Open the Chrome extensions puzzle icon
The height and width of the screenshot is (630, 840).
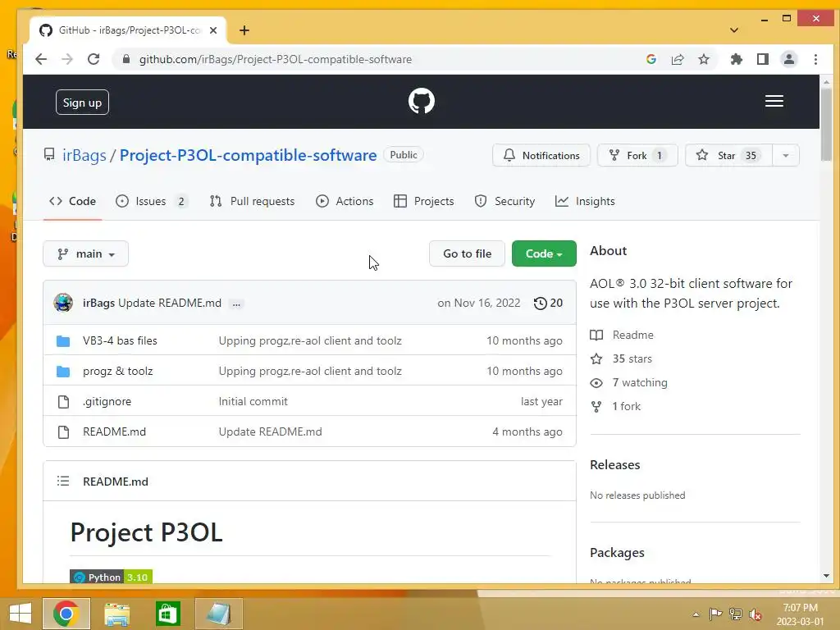(737, 59)
